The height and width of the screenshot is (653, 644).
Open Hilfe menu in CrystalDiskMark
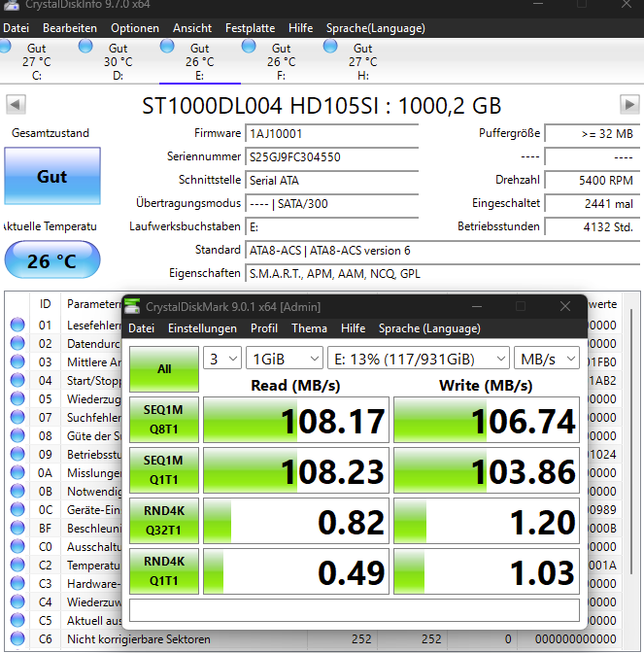(x=353, y=328)
